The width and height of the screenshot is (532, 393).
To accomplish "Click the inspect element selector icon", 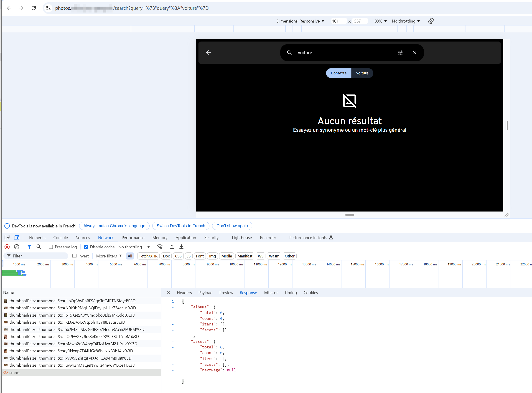I will (7, 237).
